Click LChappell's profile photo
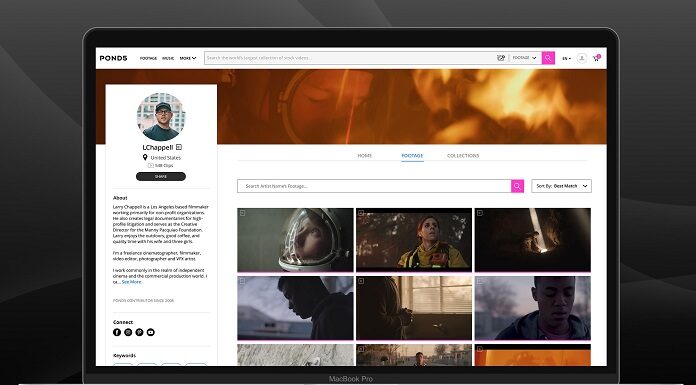The width and height of the screenshot is (696, 385). point(161,117)
